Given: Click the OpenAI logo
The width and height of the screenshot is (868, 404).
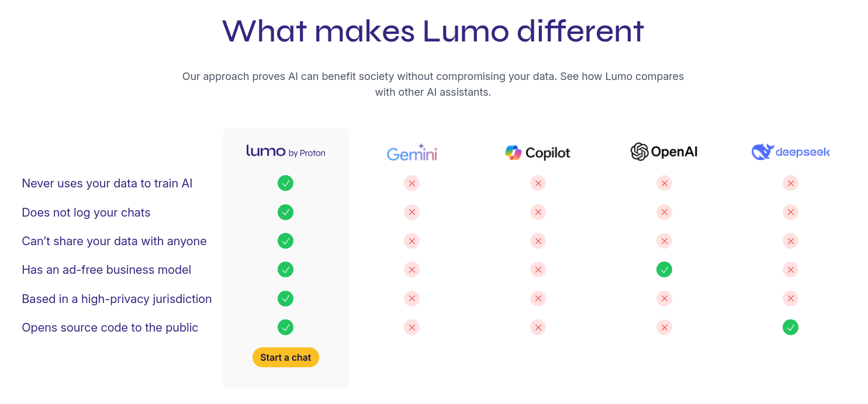Looking at the screenshot, I should (664, 152).
